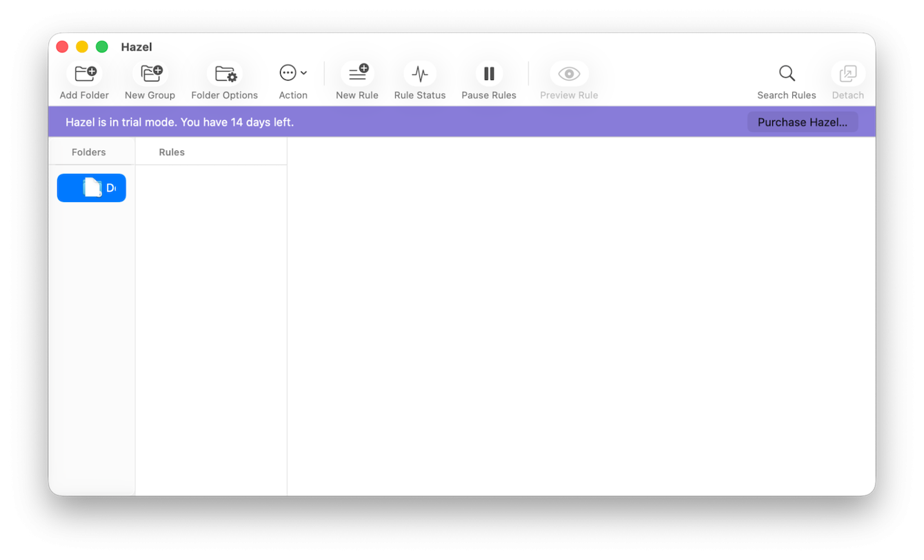The height and width of the screenshot is (560, 924).
Task: Click the Add Folder label text
Action: [x=84, y=95]
